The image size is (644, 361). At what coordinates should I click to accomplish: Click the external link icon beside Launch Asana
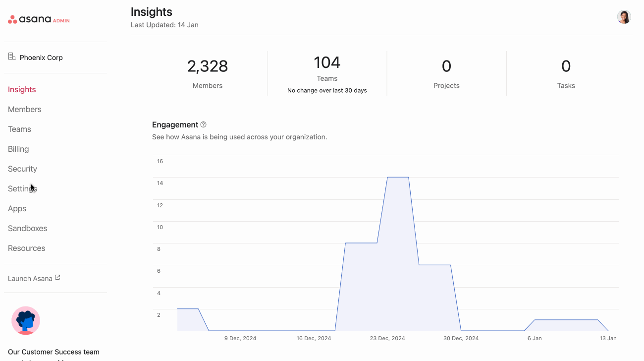(x=57, y=278)
